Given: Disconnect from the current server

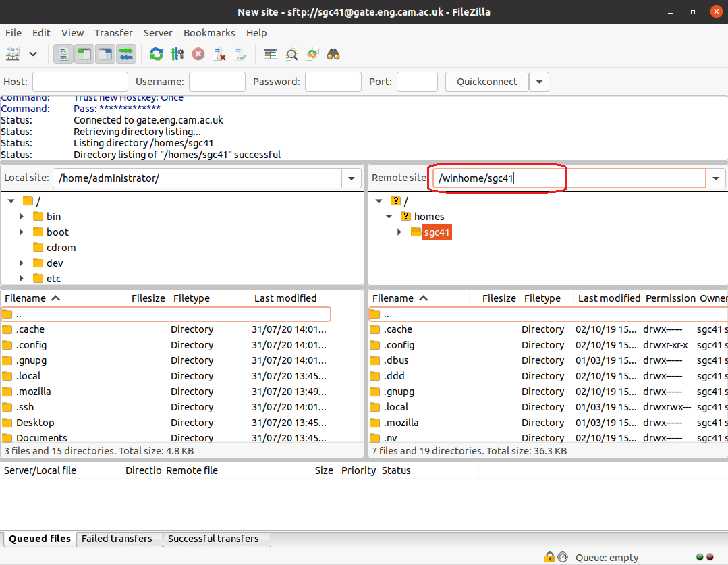Looking at the screenshot, I should (x=219, y=54).
